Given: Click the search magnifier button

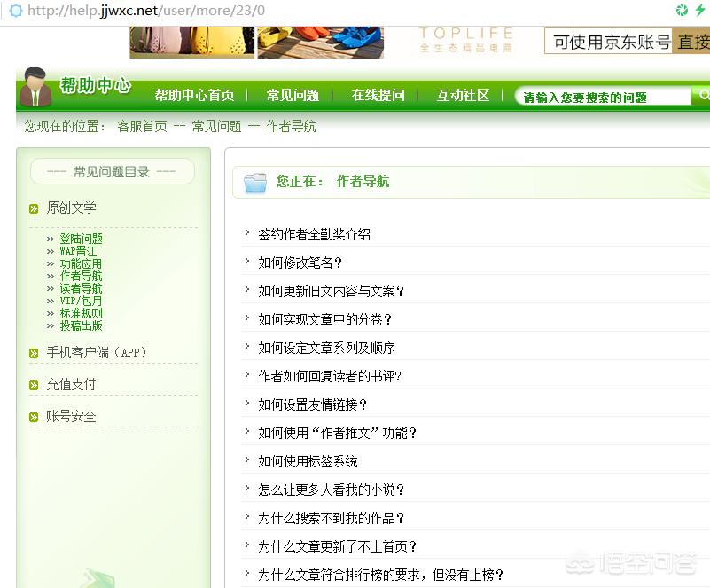Looking at the screenshot, I should coord(702,95).
